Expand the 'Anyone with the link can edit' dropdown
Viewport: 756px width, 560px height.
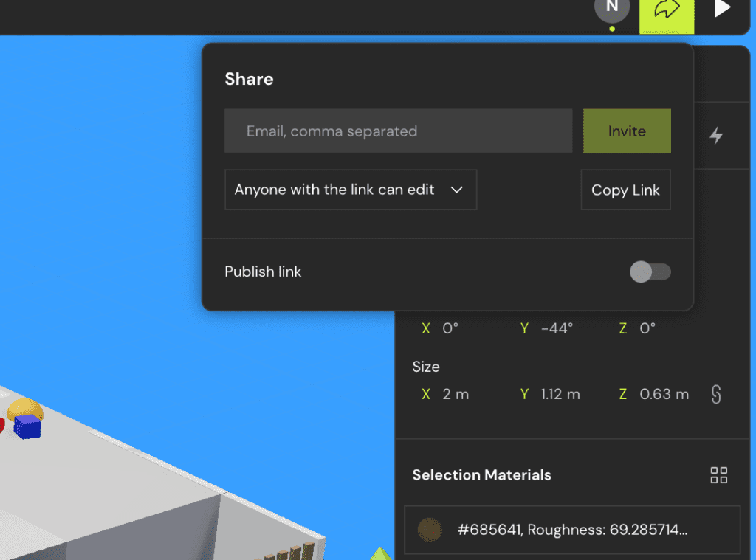tap(350, 190)
